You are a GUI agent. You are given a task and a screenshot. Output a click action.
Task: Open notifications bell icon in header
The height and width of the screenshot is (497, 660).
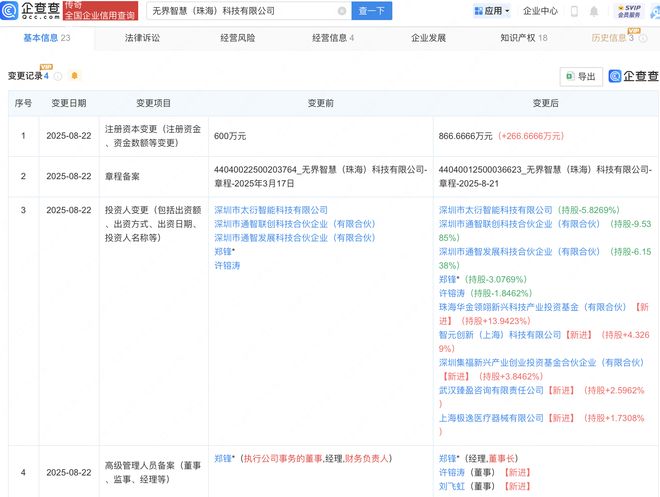(x=593, y=11)
